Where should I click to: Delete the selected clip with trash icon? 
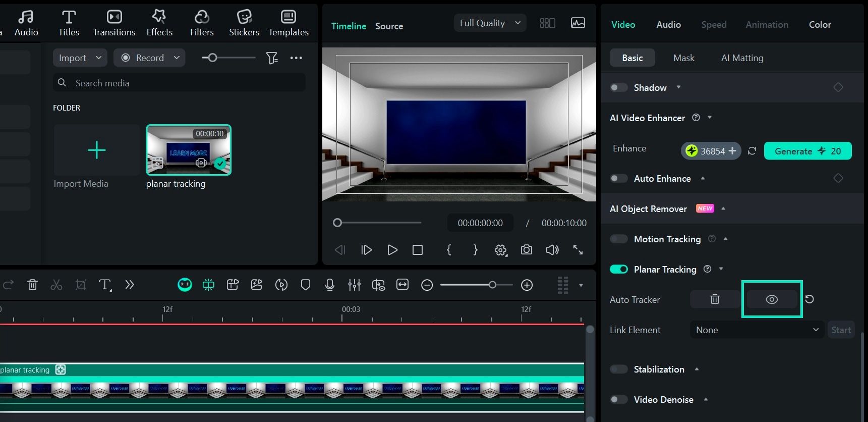(x=32, y=285)
